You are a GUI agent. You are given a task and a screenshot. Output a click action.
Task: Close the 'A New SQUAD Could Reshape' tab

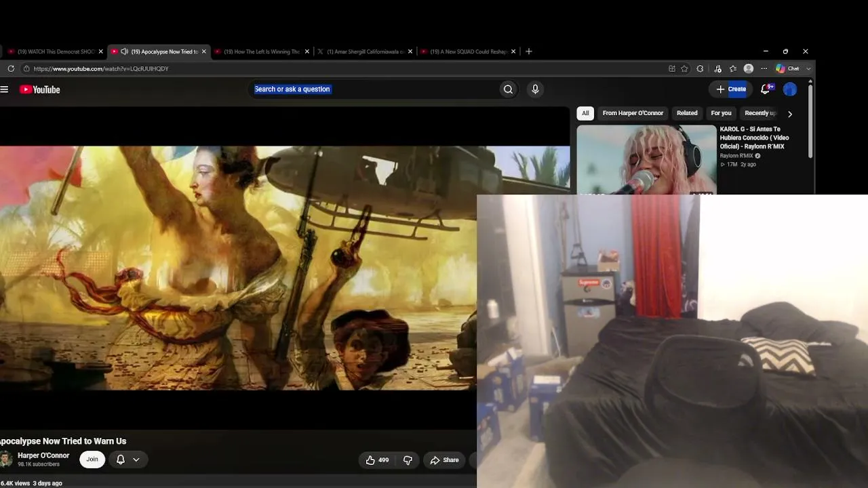pos(513,52)
